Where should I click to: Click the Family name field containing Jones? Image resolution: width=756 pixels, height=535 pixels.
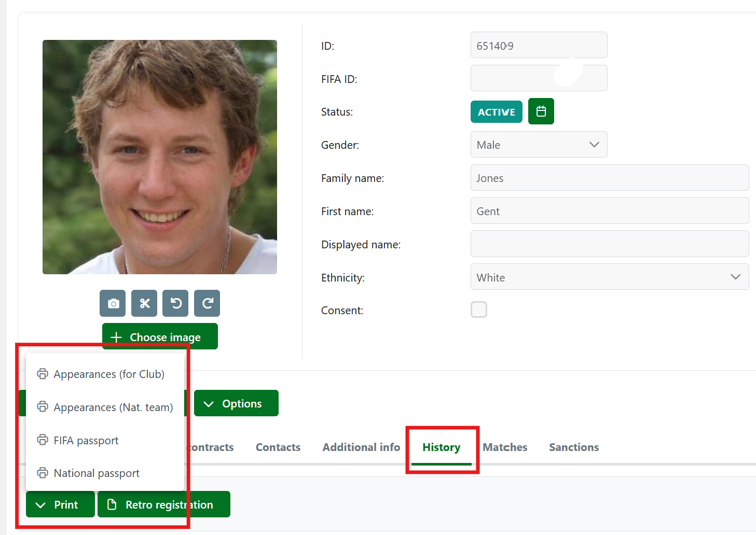(x=610, y=178)
